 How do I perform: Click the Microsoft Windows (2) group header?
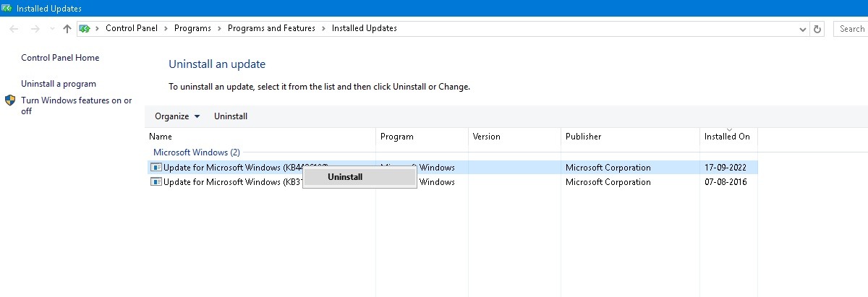(197, 152)
